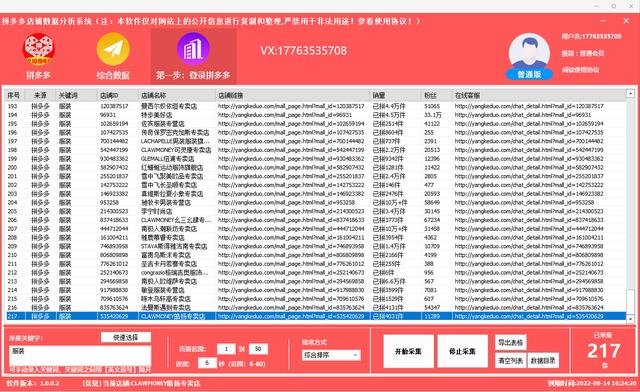Sort by the 粉丝 column header
The width and height of the screenshot is (640, 392).
437,95
